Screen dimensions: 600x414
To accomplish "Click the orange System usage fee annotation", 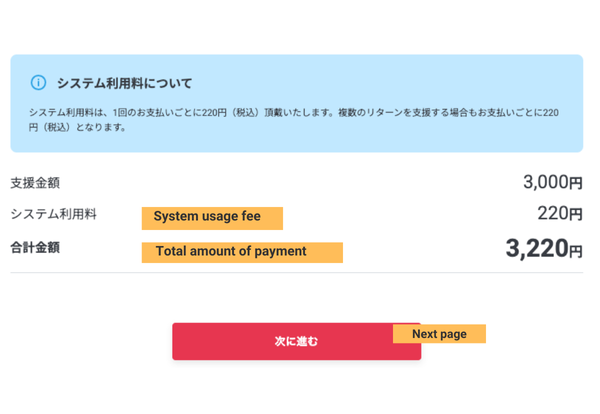I will (211, 217).
